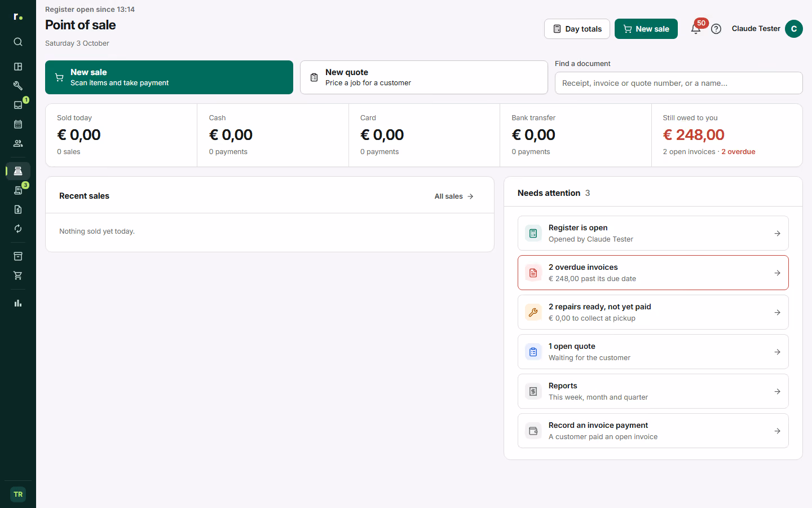Open the search icon in the sidebar
The width and height of the screenshot is (812, 508).
18,42
